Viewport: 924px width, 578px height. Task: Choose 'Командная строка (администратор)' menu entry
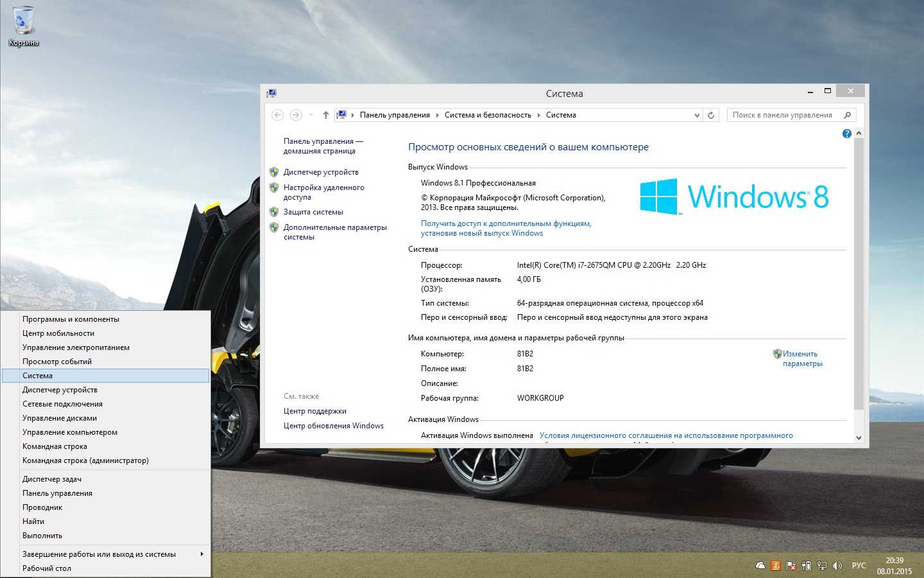pos(85,460)
